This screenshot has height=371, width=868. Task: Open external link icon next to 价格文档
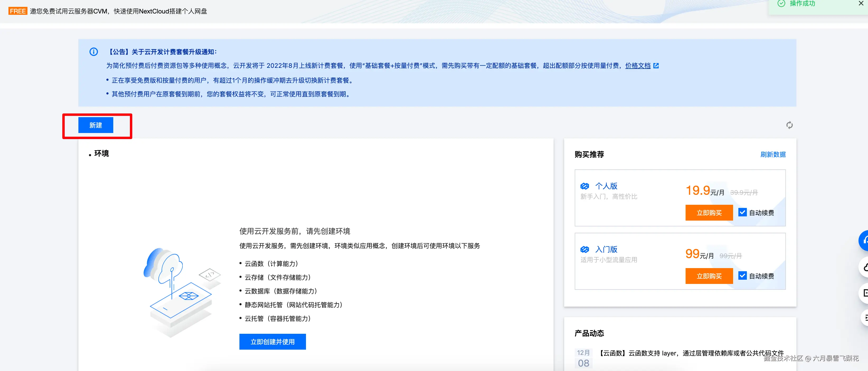[656, 66]
